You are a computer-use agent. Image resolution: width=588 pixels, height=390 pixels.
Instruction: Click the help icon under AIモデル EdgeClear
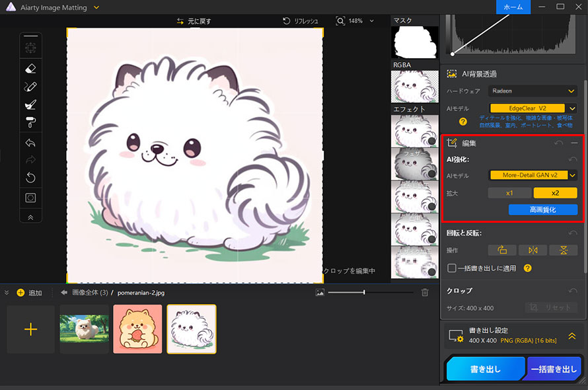pyautogui.click(x=462, y=122)
